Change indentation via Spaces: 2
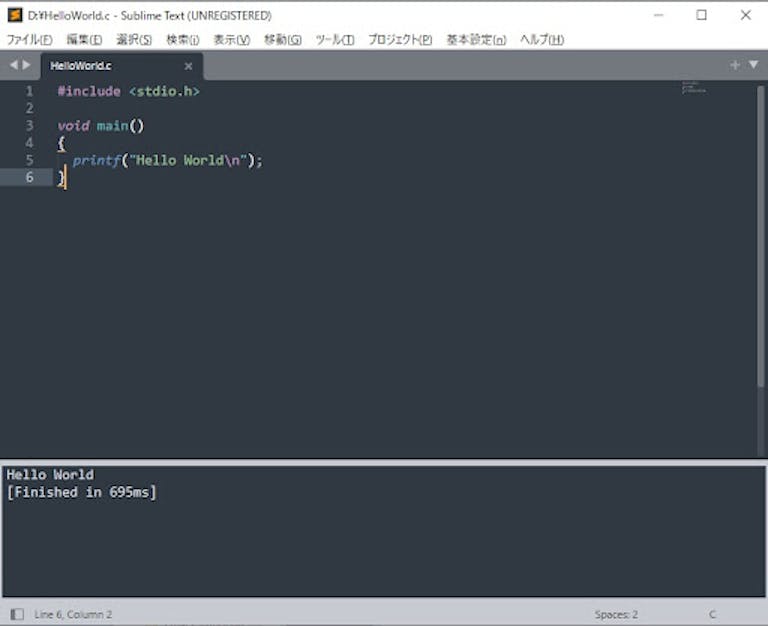 tap(616, 614)
